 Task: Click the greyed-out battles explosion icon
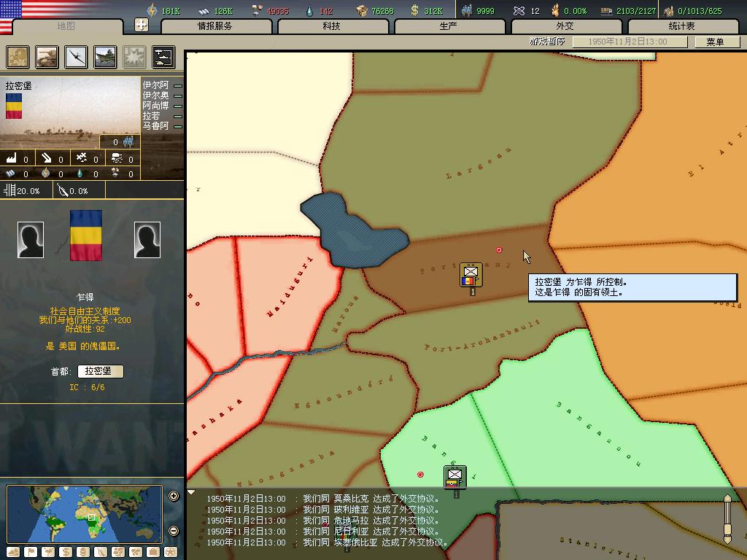(134, 57)
